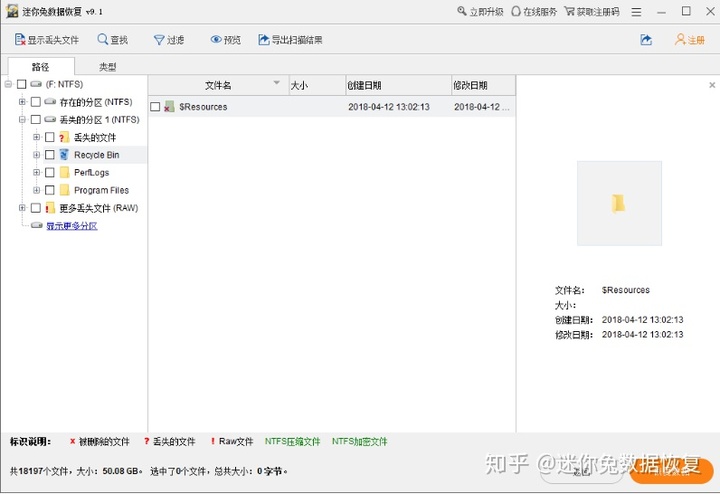Open the hamburger menu in title bar
Screen dimensions: 720x494
pyautogui.click(x=636, y=12)
